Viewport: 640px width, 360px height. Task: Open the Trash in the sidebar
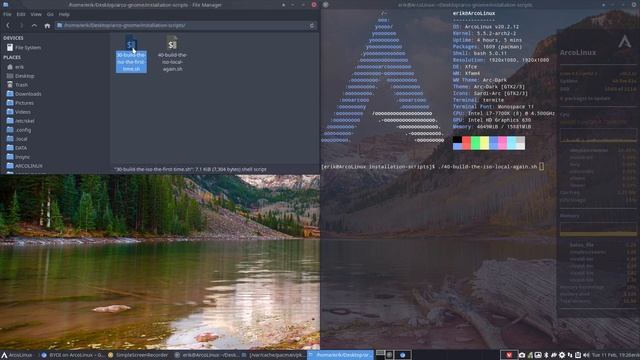(18, 85)
